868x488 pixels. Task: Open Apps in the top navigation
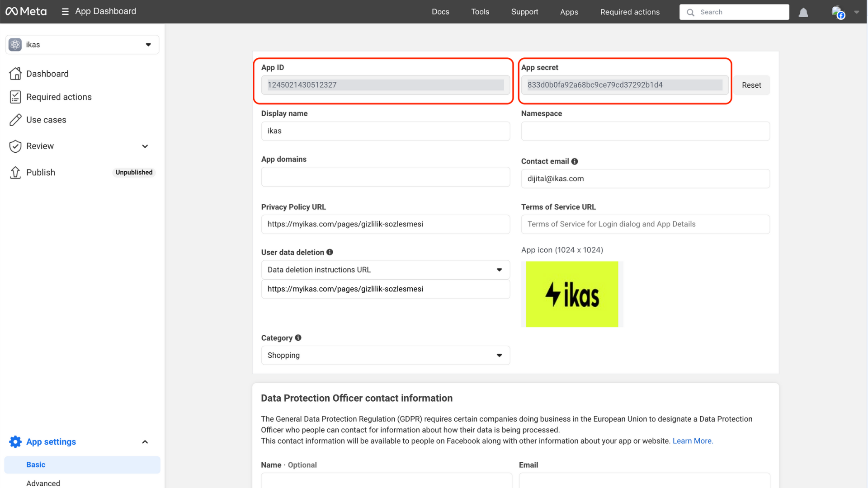click(569, 12)
